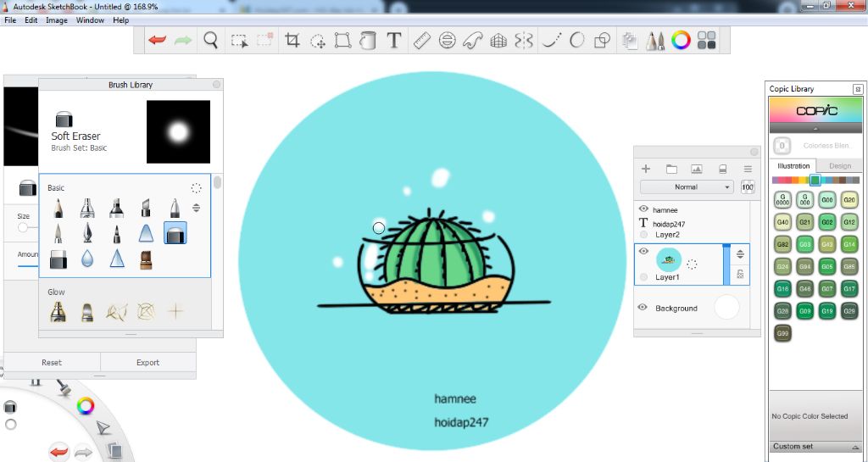Open the Layer Editor from the toolbar
The height and width of the screenshot is (462, 868).
(x=630, y=41)
